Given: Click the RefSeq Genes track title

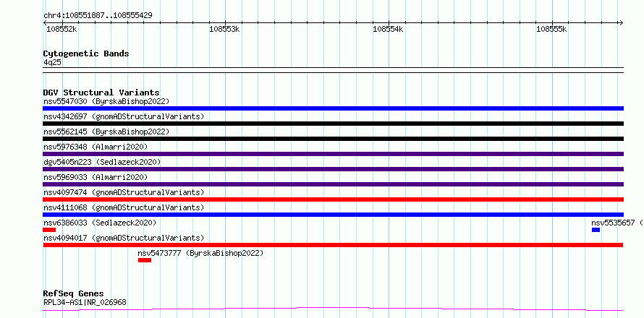Looking at the screenshot, I should coord(73,293).
